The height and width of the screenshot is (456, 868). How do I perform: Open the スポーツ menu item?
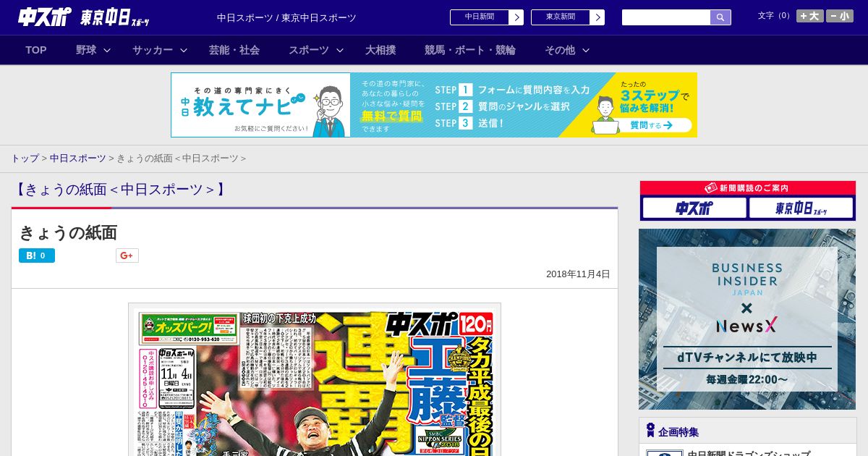[309, 50]
